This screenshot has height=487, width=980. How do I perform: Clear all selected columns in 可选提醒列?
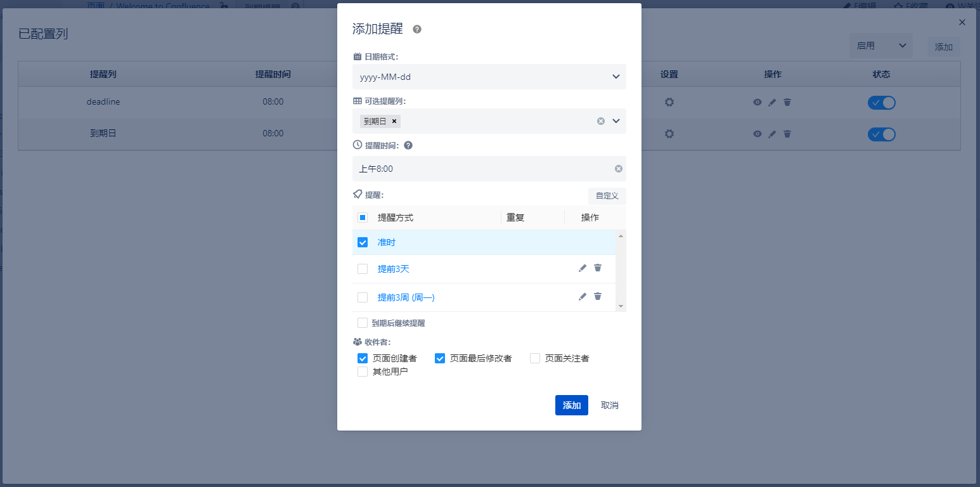click(x=601, y=121)
